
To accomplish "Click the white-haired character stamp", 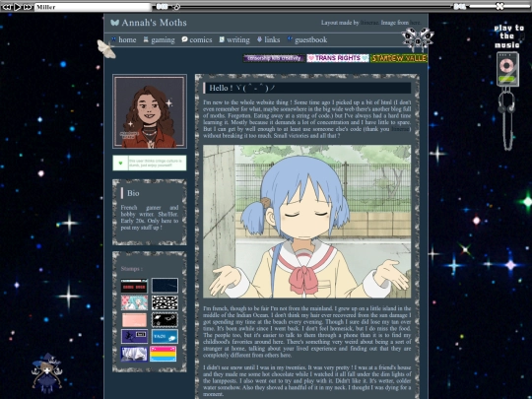I will (x=134, y=354).
